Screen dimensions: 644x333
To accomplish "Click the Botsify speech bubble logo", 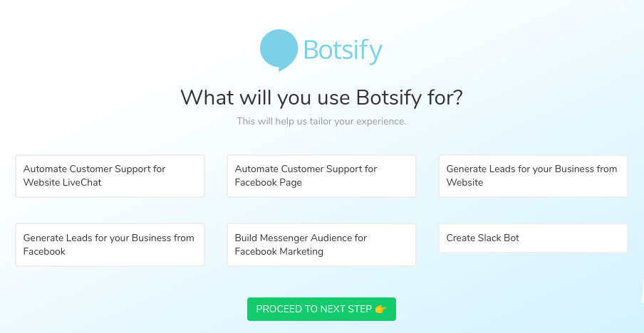I will pos(279,49).
